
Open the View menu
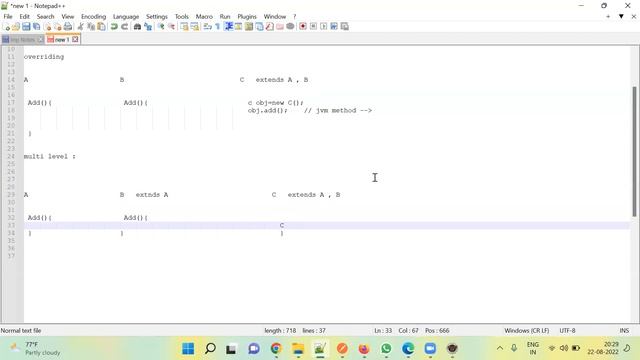click(x=68, y=16)
